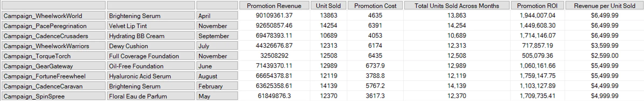Click the Full Coverage Foundation cell
644x101 pixels.
pyautogui.click(x=151, y=56)
